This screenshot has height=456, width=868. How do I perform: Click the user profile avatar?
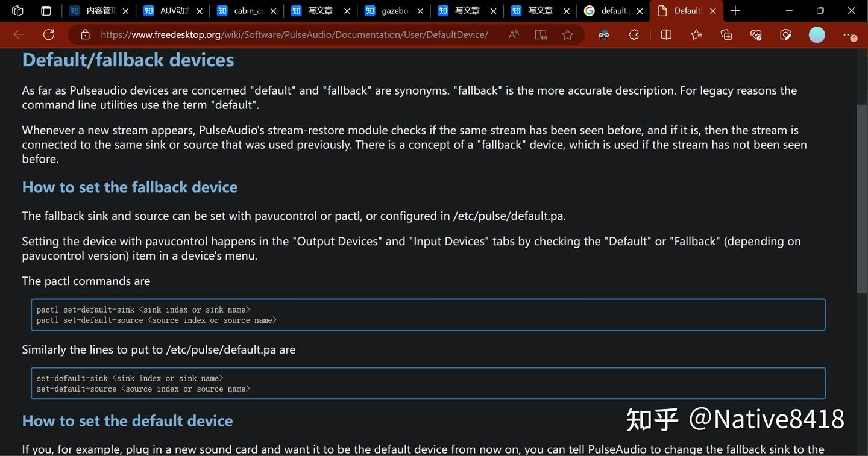pos(817,34)
